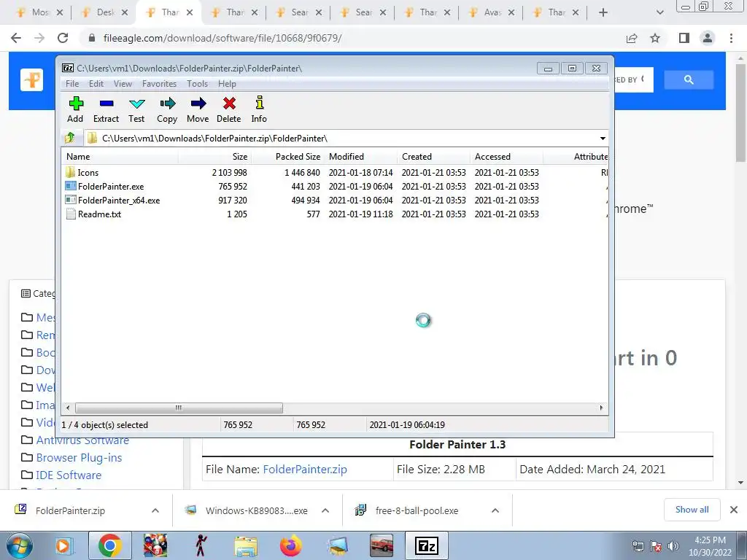Click the volume icon in system tray
Viewport: 747px width, 560px height.
coord(673,546)
